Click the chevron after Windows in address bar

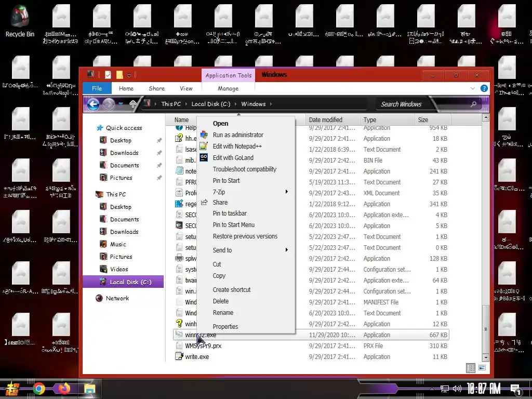tap(271, 104)
